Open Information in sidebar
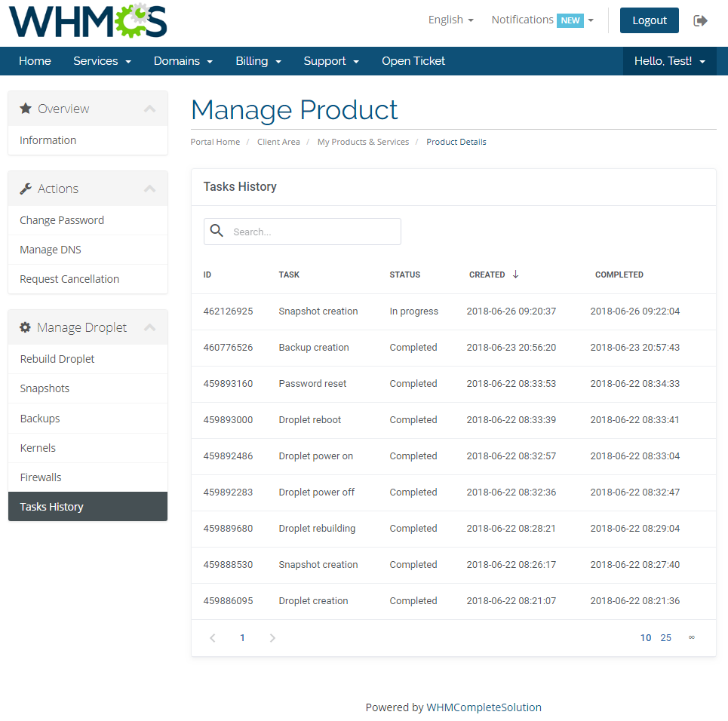Screen dimensions: 728x721 pos(88,140)
